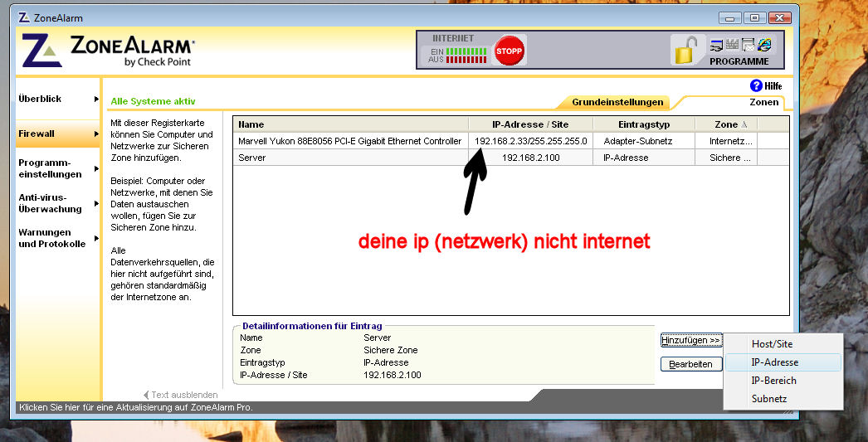Click the Sichere ... zone cell
868x442 pixels.
coord(726,158)
